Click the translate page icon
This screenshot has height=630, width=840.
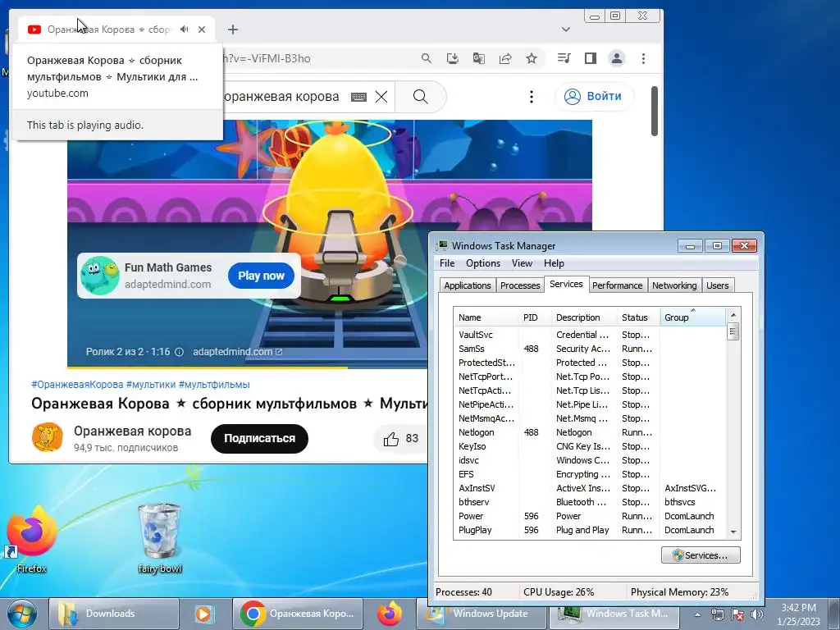479,58
